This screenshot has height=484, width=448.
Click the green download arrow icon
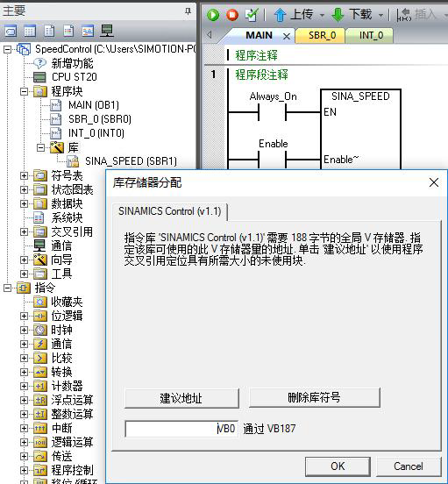tap(338, 15)
